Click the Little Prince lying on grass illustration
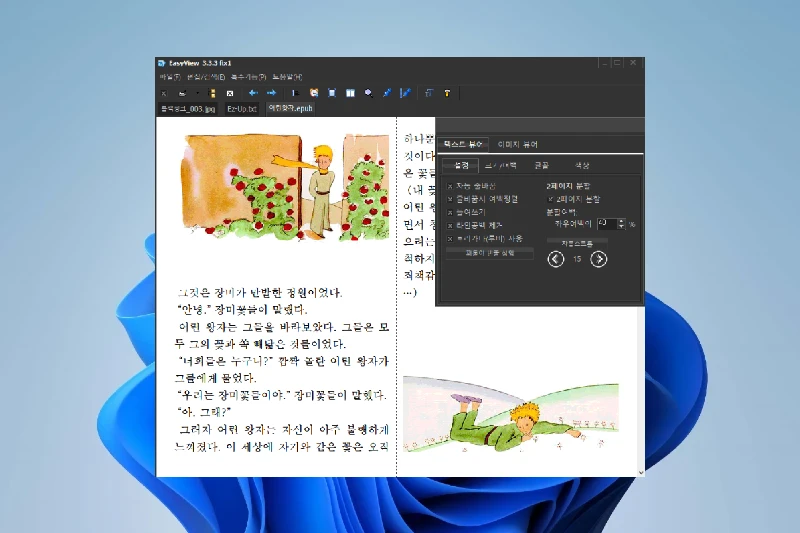This screenshot has width=800, height=533. click(x=511, y=414)
